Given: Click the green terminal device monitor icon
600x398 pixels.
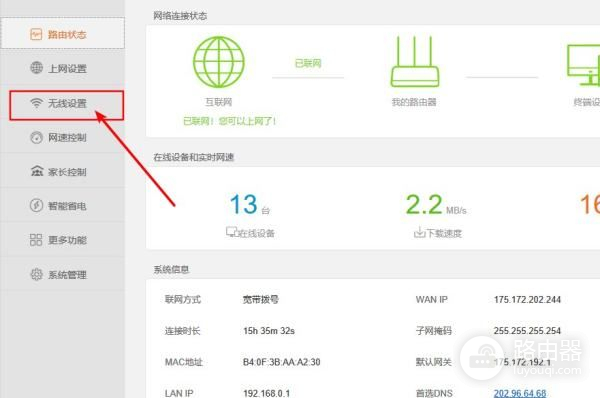Looking at the screenshot, I should 583,65.
